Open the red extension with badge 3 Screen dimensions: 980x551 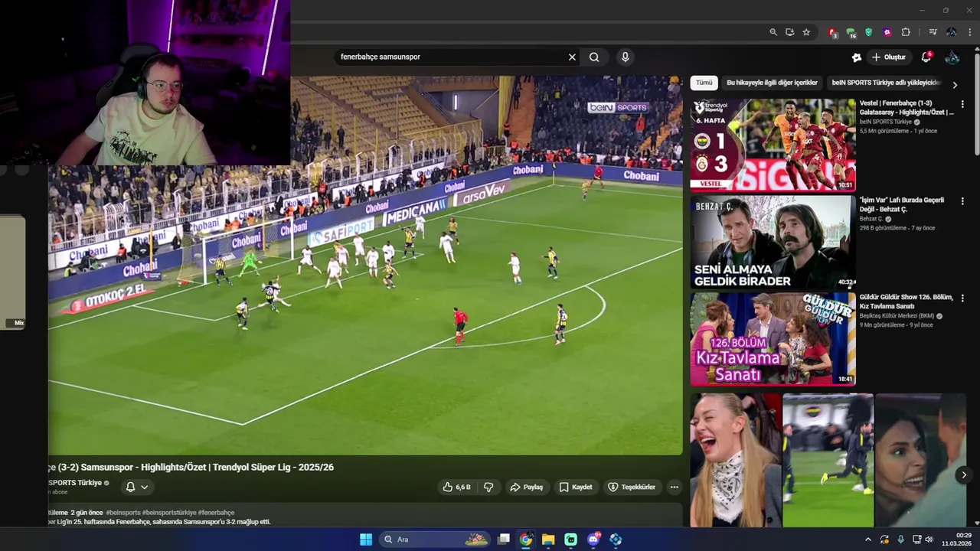point(832,32)
